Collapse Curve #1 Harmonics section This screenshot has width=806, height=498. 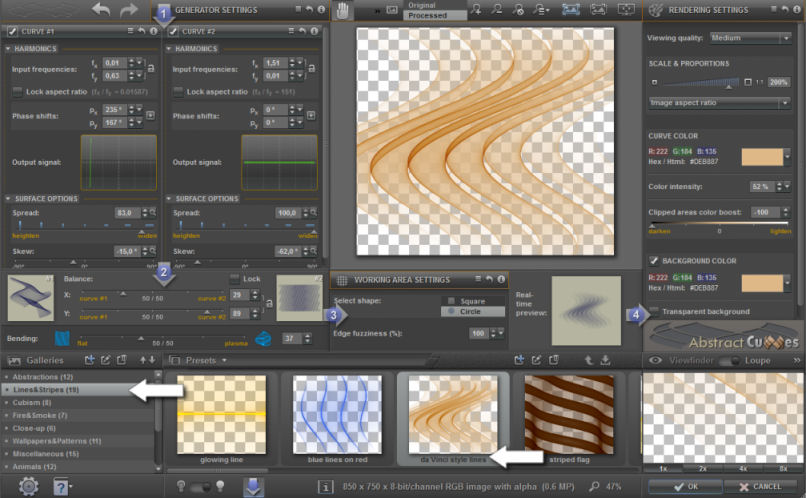tap(9, 48)
